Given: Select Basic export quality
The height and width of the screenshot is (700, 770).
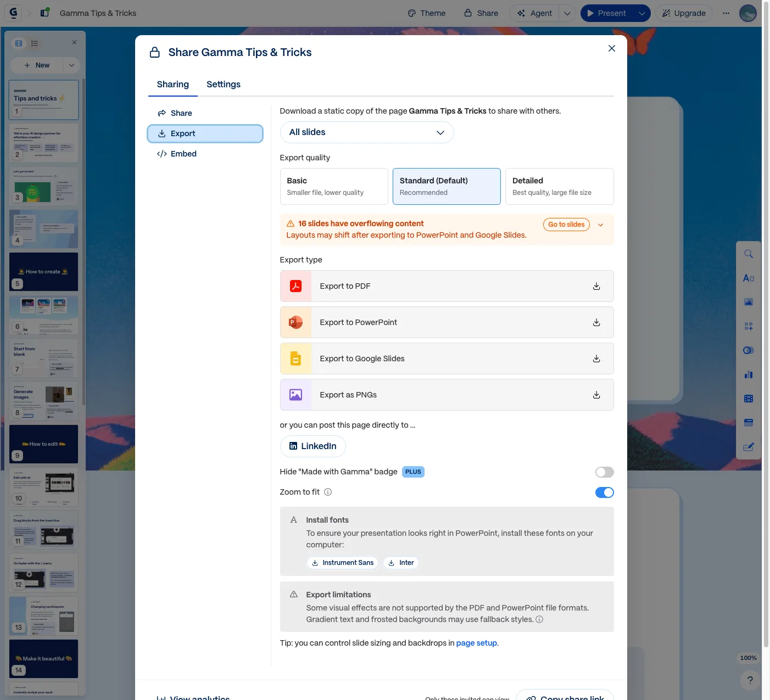Looking at the screenshot, I should [334, 186].
